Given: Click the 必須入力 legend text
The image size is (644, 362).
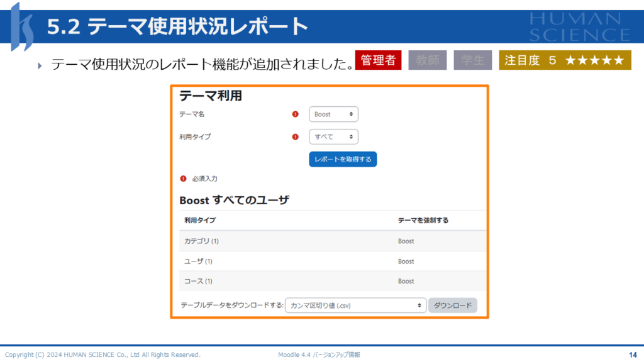Looking at the screenshot, I should [205, 178].
